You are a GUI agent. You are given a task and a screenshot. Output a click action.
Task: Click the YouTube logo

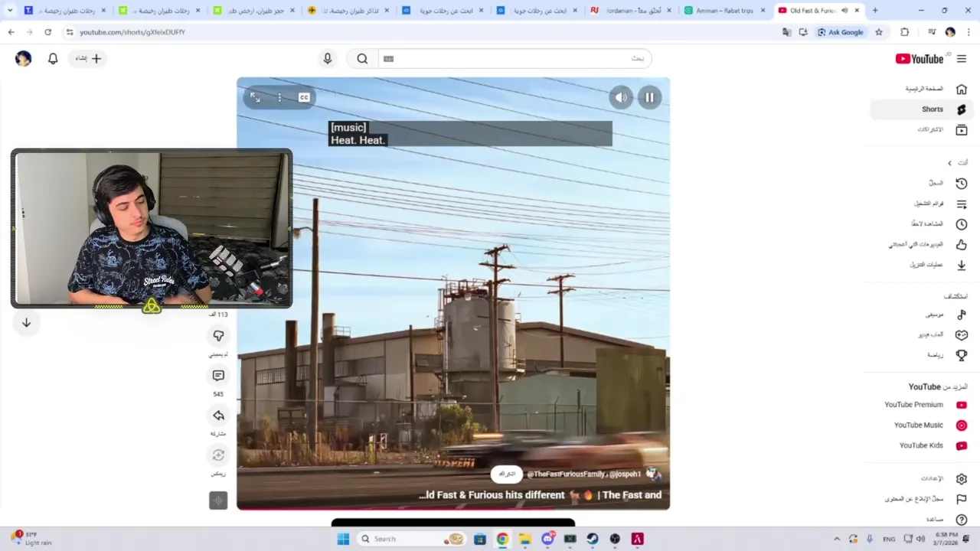pos(921,59)
